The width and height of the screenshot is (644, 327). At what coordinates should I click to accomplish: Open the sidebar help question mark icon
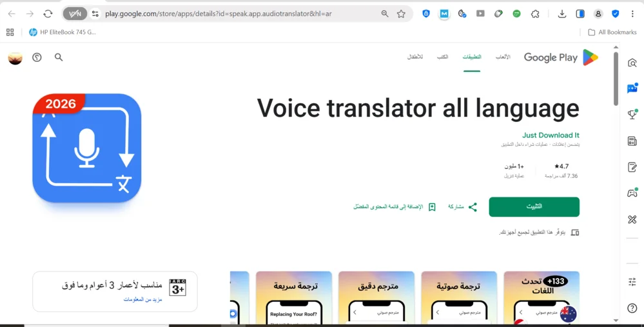[x=632, y=308]
